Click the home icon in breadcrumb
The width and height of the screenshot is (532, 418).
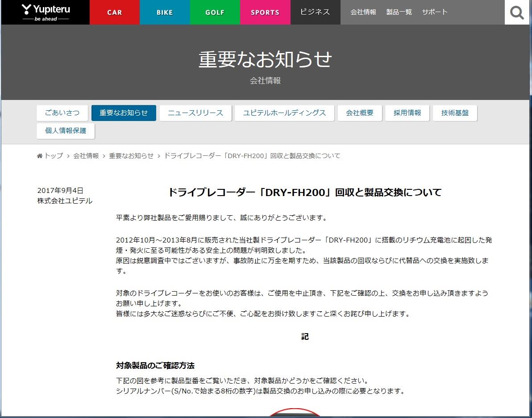40,156
